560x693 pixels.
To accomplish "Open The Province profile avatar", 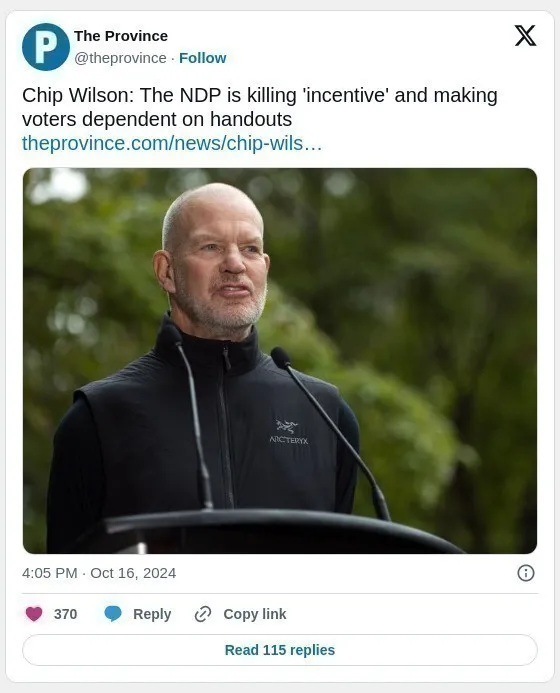I will [x=46, y=47].
